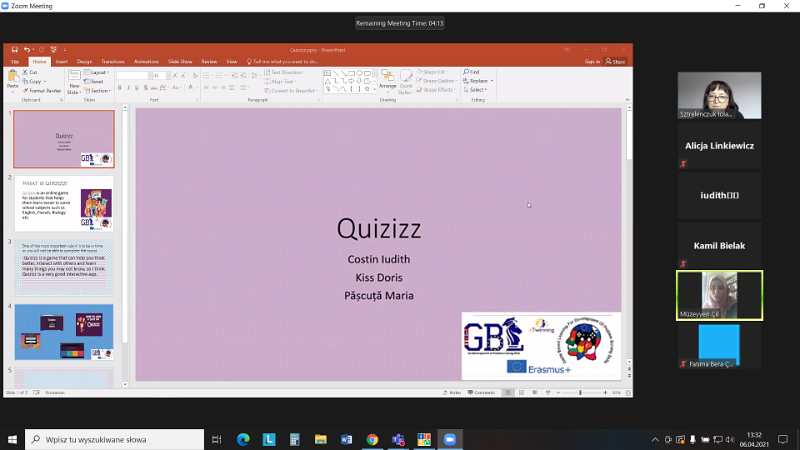Open the Quick Styles gallery
800x450 pixels.
[x=406, y=82]
